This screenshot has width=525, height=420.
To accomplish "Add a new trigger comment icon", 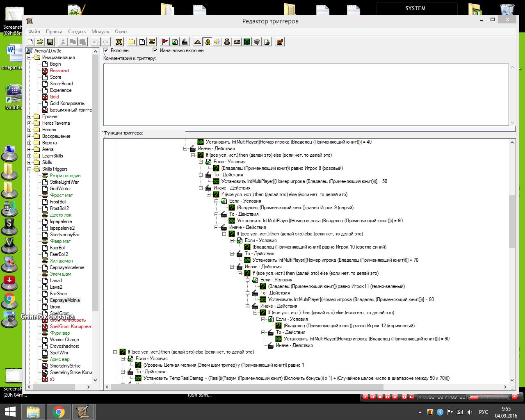I will (151, 42).
